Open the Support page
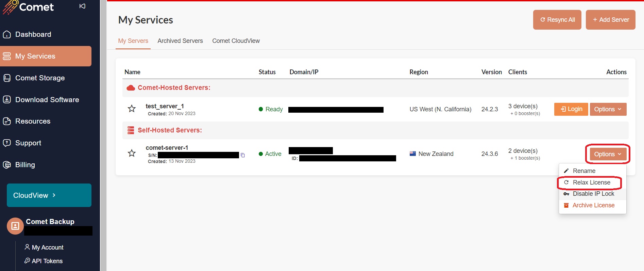Viewport: 644px width, 271px height. (x=46, y=143)
